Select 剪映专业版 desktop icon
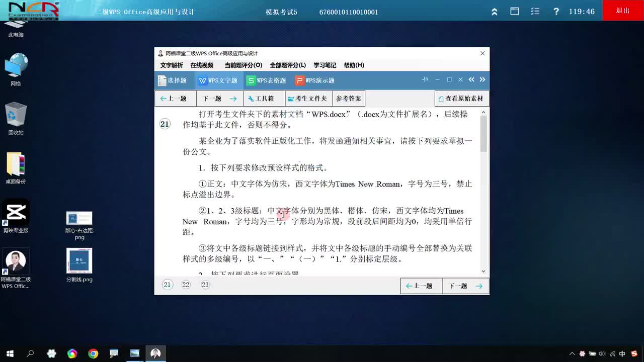The height and width of the screenshot is (362, 644). (x=16, y=217)
